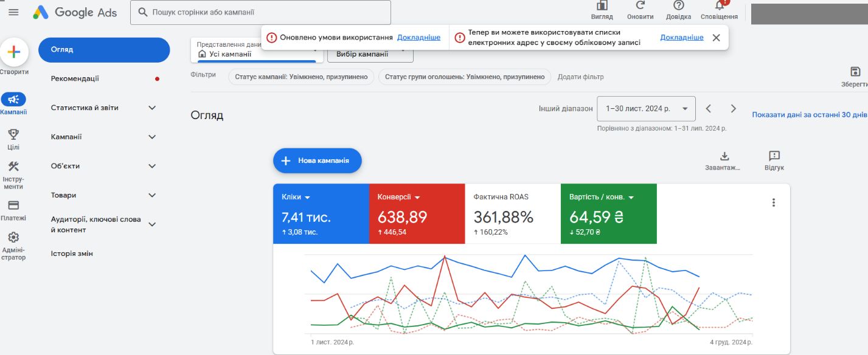
Task: Click the Refresh icon in header
Action: coord(640,5)
